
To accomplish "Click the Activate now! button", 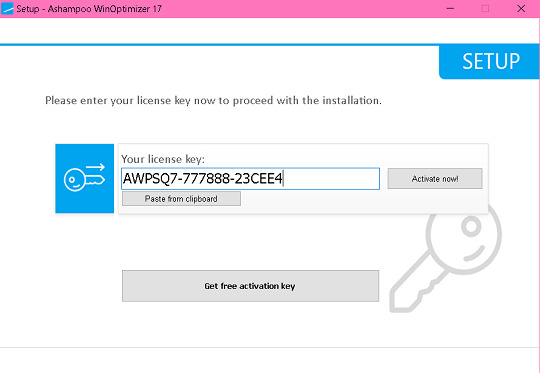I will [435, 178].
